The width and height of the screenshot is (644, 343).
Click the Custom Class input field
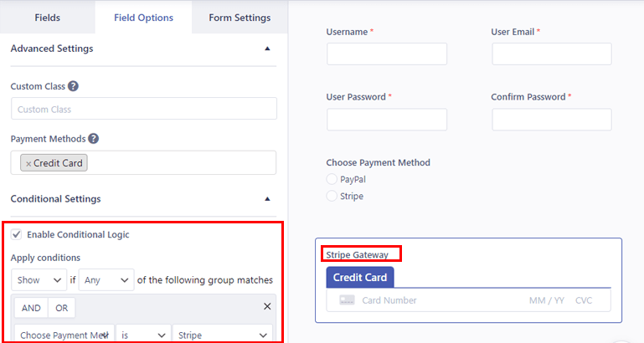pyautogui.click(x=144, y=109)
